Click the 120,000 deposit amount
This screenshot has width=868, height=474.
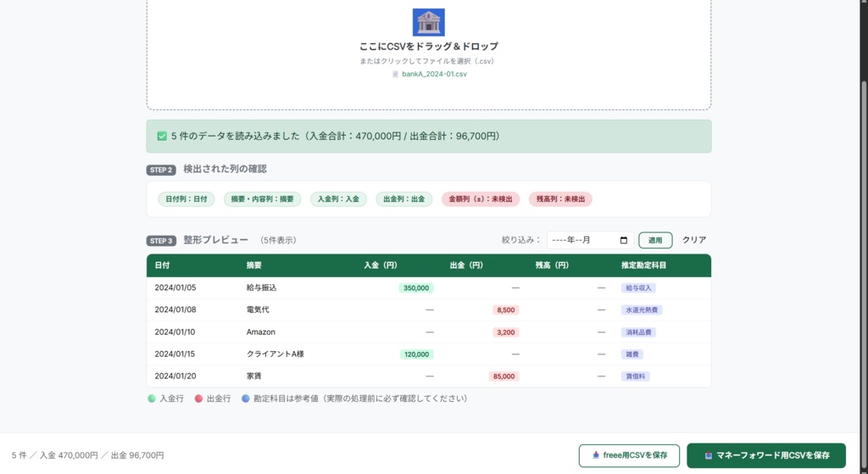[x=416, y=354]
